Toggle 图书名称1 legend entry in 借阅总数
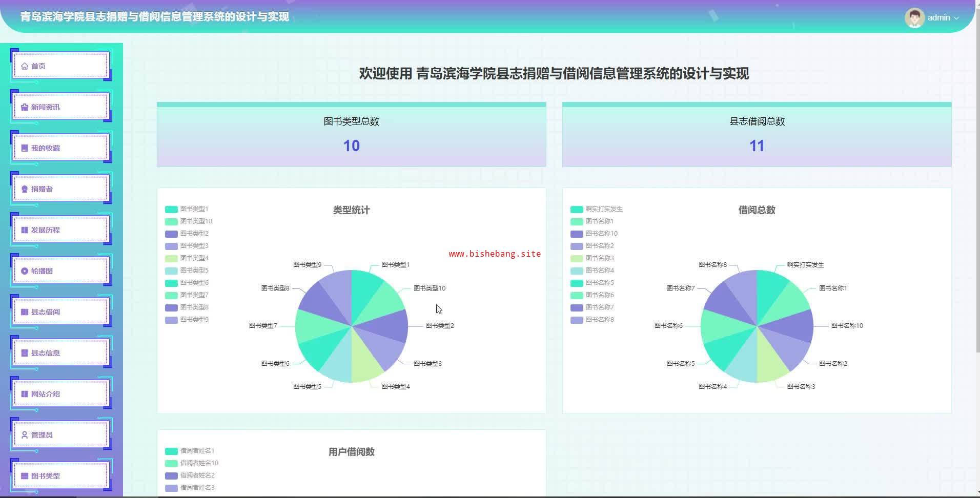 click(x=592, y=221)
